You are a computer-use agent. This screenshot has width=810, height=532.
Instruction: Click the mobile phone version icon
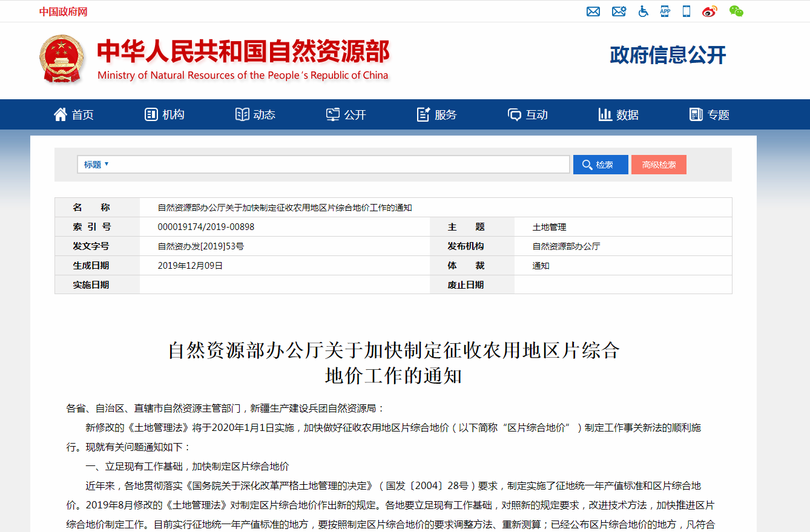tap(687, 11)
